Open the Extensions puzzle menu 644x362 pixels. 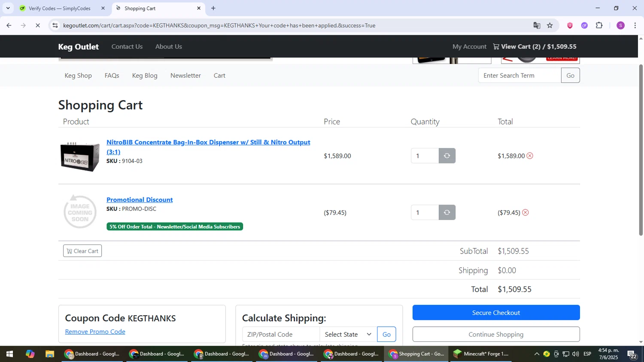click(599, 25)
